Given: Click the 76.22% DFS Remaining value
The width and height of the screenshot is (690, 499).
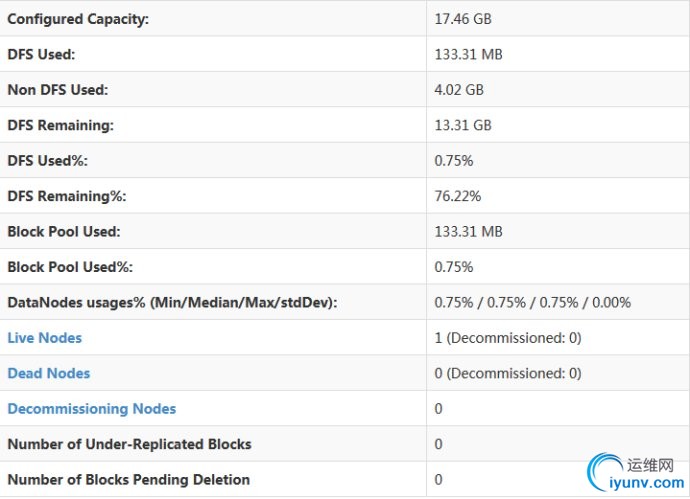Looking at the screenshot, I should click(458, 196).
